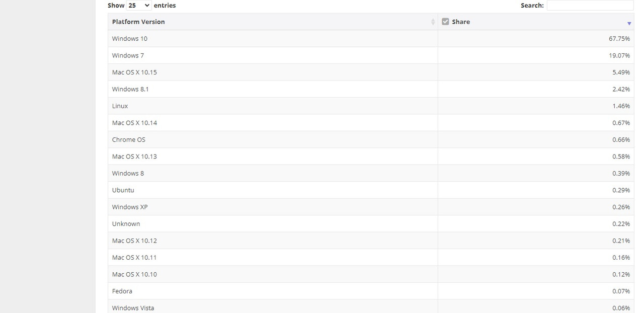This screenshot has width=644, height=313.
Task: Select the Windows XP row label
Action: point(130,207)
